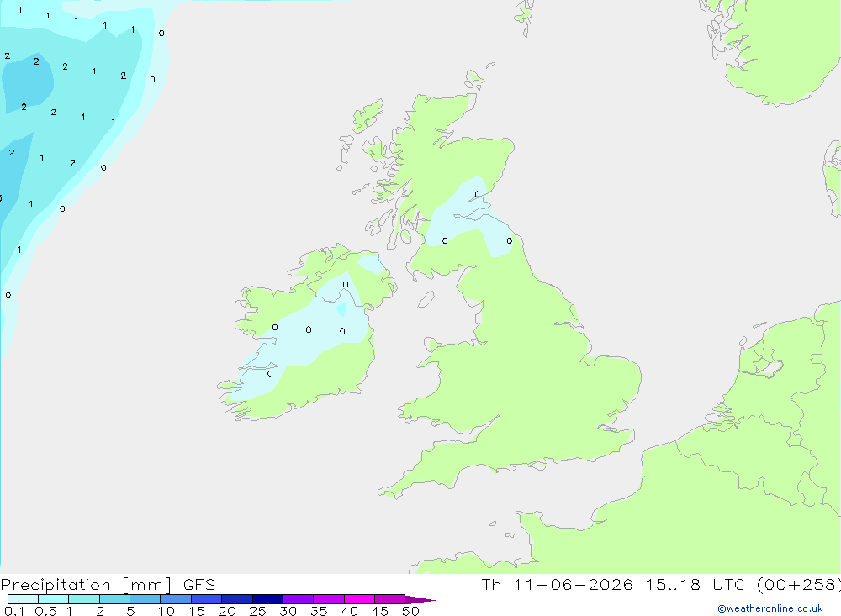Pick the legend swatch between 20 and 25
This screenshot has height=616, width=841.
coord(236,599)
